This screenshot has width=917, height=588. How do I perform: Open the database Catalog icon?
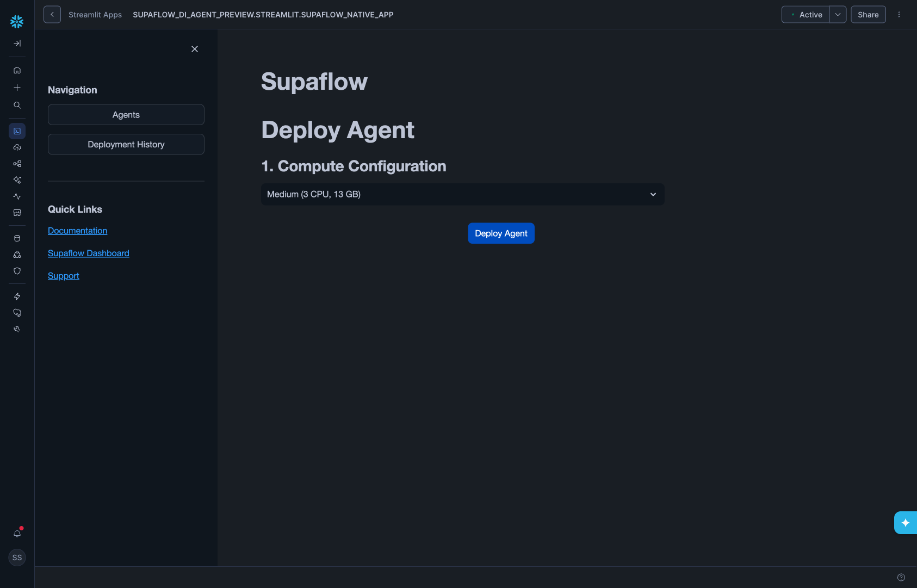pyautogui.click(x=17, y=238)
